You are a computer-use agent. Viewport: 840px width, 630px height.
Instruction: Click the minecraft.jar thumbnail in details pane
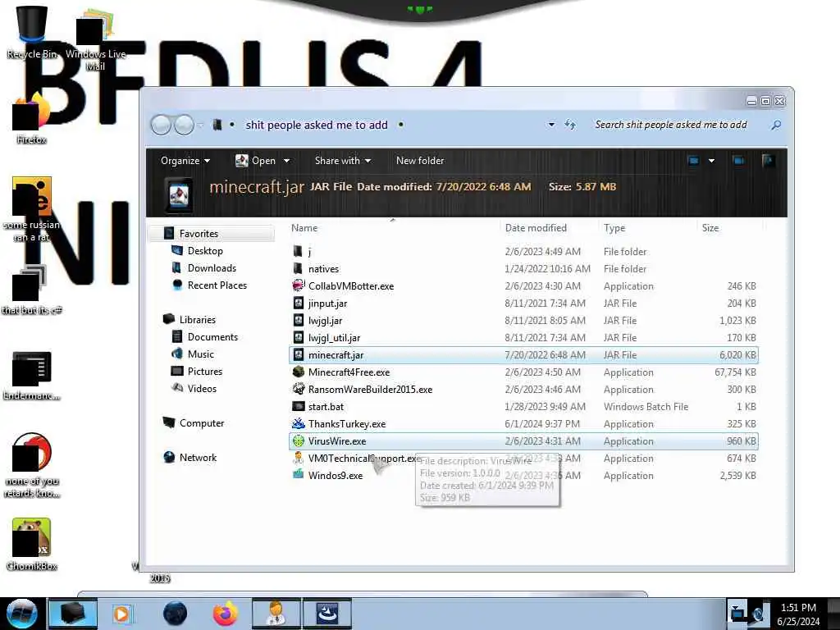pyautogui.click(x=179, y=194)
